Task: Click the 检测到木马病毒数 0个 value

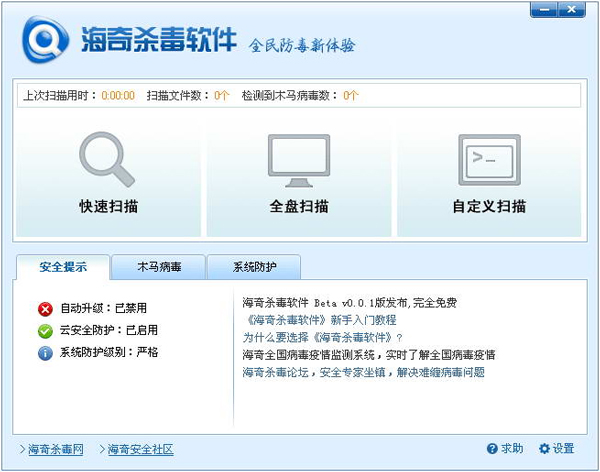Action: [351, 96]
